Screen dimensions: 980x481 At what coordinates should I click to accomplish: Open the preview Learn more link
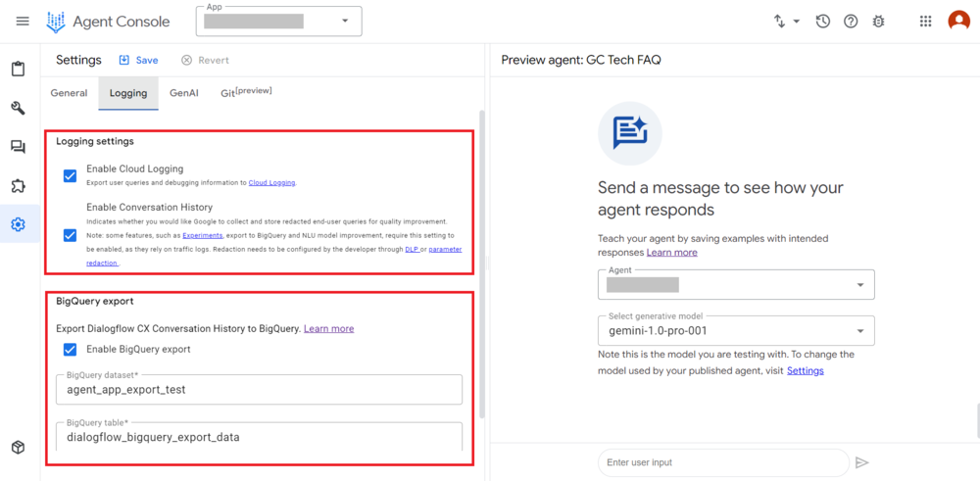click(x=672, y=253)
